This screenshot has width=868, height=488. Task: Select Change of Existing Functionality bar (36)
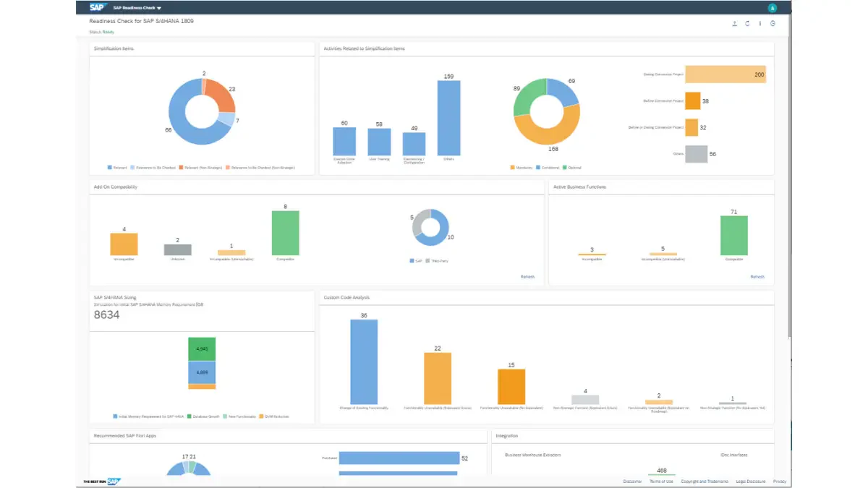(x=364, y=361)
